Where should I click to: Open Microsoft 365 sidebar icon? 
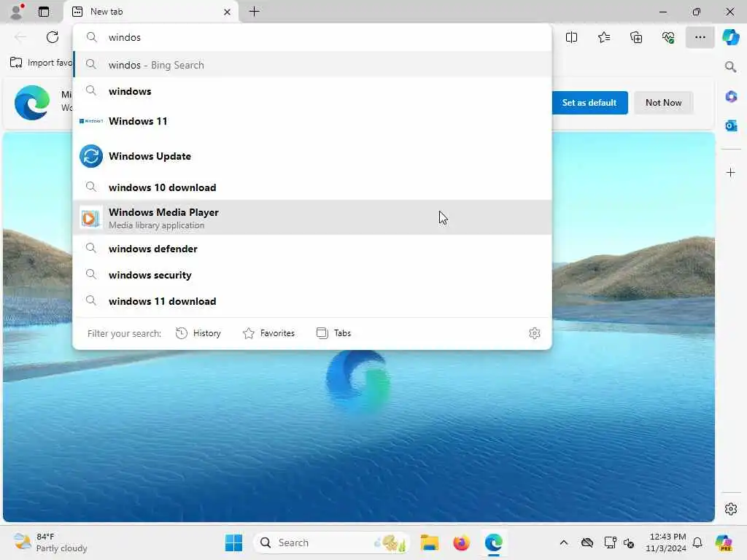click(731, 97)
